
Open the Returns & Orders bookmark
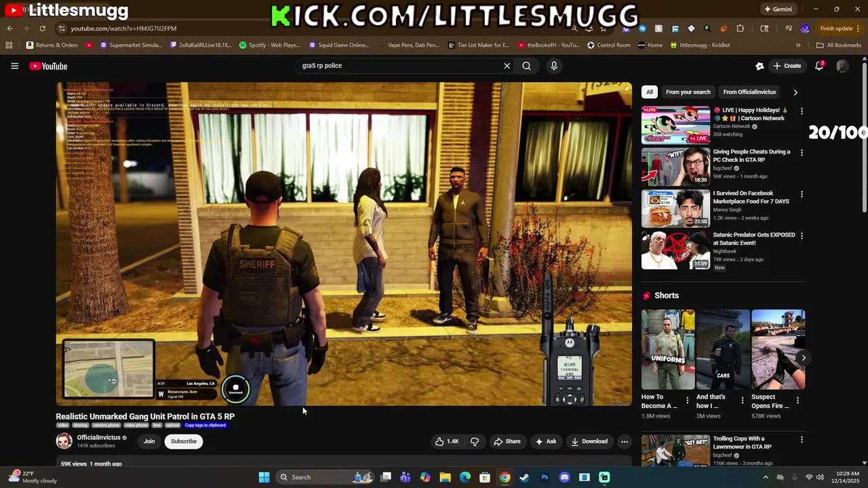tap(52, 45)
